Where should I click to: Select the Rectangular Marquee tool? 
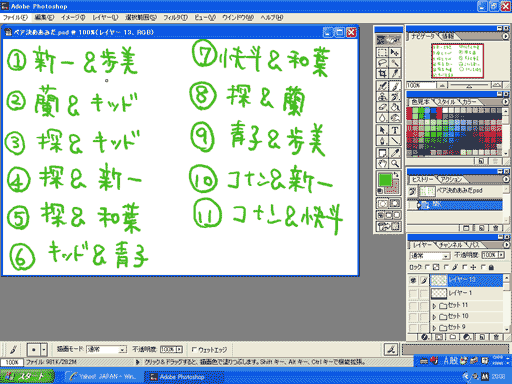tap(382, 52)
